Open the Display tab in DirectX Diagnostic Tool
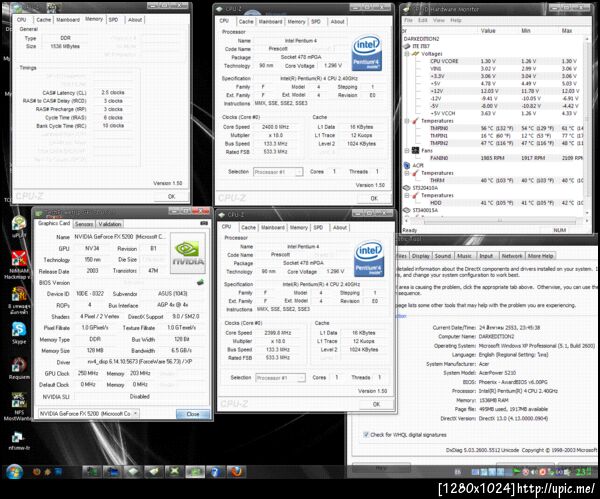 [421, 256]
